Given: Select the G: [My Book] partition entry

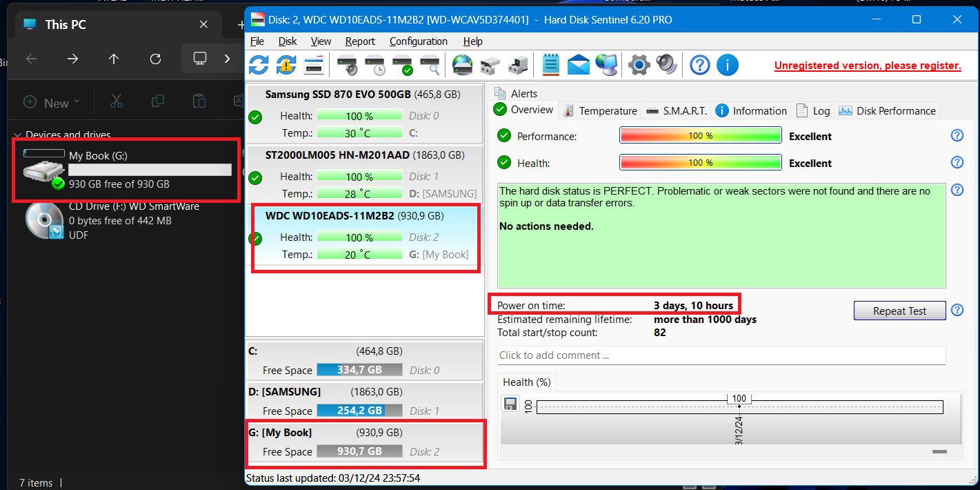Looking at the screenshot, I should pos(366,442).
